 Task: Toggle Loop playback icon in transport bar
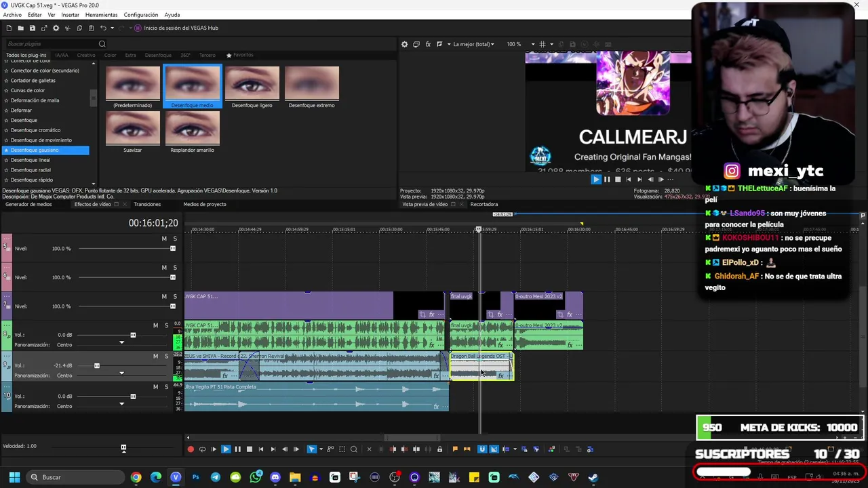click(202, 449)
